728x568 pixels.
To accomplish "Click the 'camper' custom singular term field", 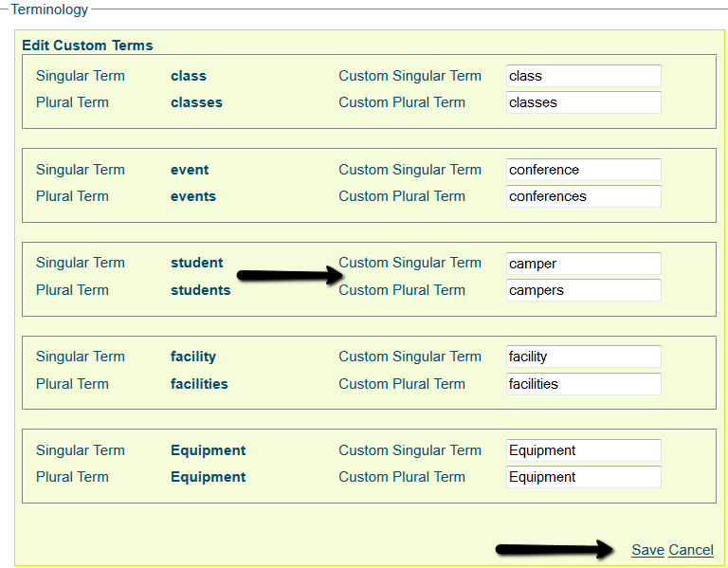I will point(583,264).
